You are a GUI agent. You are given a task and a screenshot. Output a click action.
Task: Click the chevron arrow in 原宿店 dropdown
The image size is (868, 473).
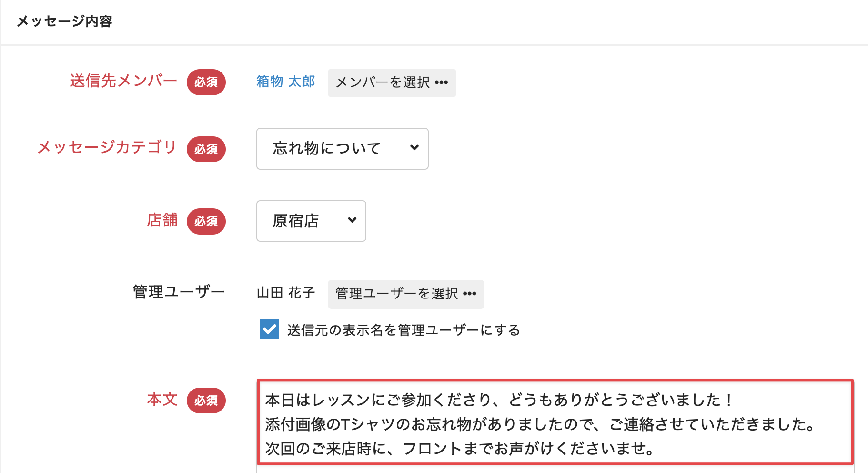(x=352, y=220)
